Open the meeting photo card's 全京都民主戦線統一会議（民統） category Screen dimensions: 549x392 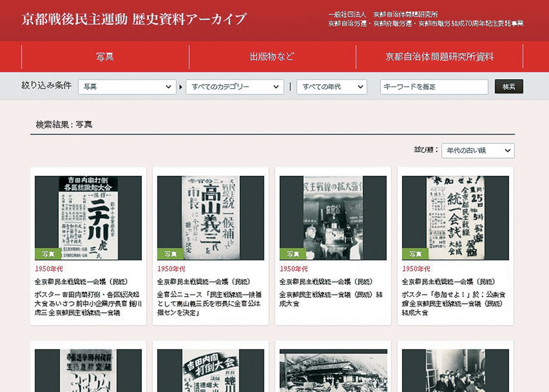pos(327,282)
